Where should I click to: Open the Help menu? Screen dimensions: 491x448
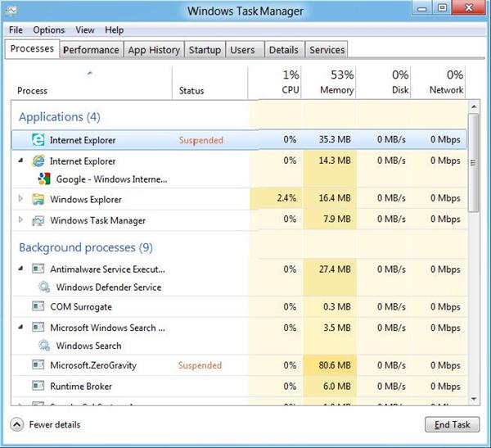point(114,30)
